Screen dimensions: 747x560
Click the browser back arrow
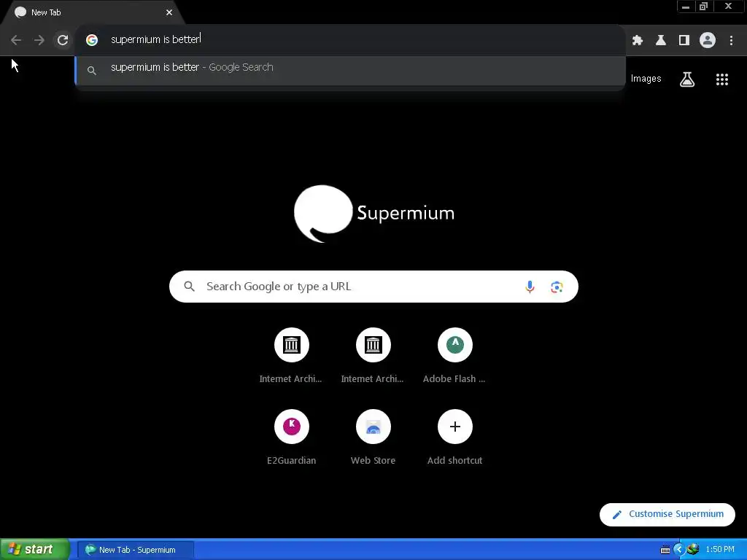[x=16, y=40]
